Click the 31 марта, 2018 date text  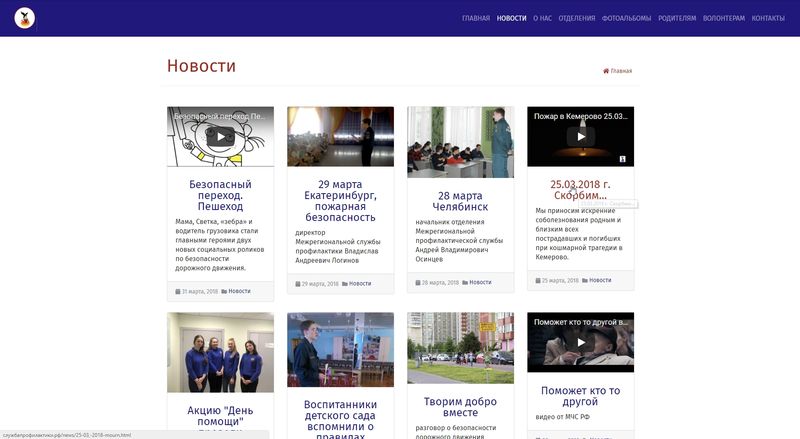point(199,291)
